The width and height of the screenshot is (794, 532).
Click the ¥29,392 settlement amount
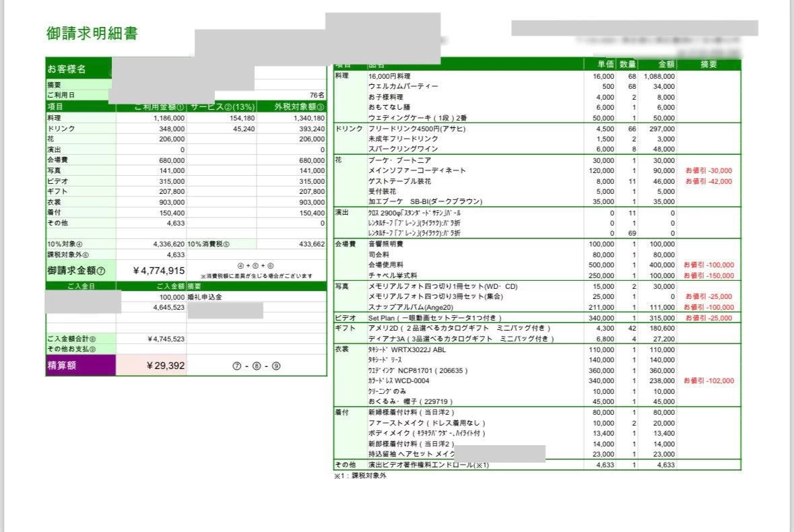point(165,366)
